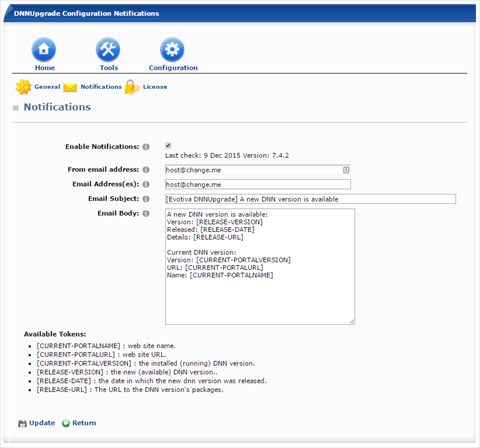
Task: Click the 'Available Tokens:' heading
Action: pyautogui.click(x=55, y=334)
